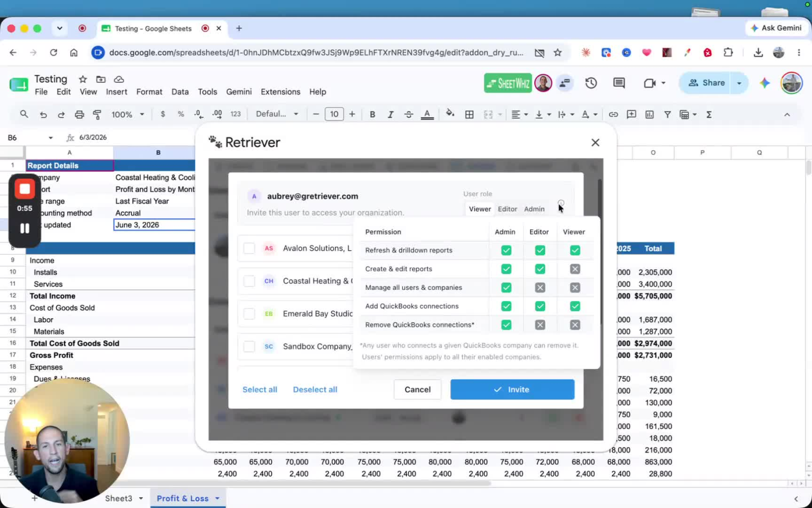The image size is (812, 508).
Task: Star the Testing spreadsheet
Action: (83, 79)
